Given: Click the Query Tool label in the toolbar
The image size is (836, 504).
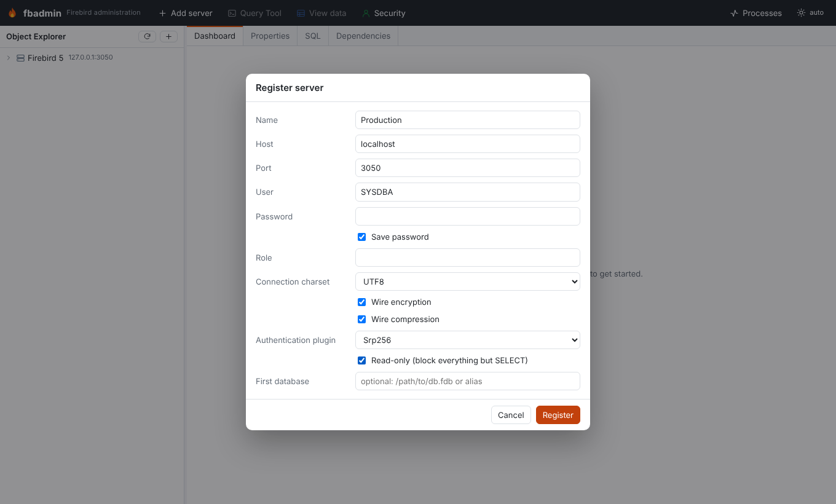Looking at the screenshot, I should (x=261, y=13).
